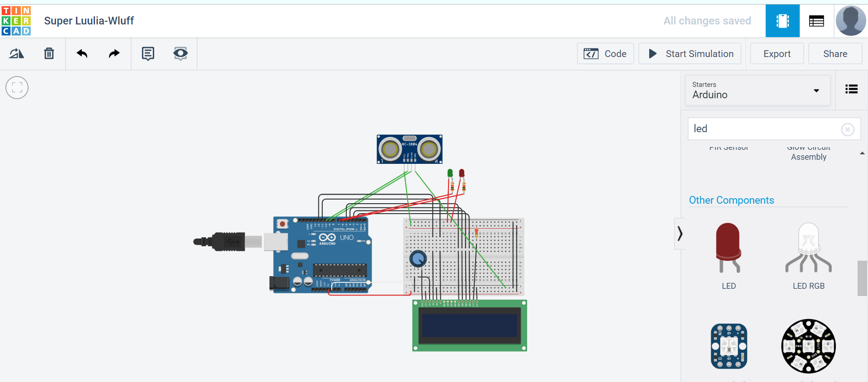The height and width of the screenshot is (382, 868).
Task: Select the resistor on the breadboard
Action: tap(476, 233)
